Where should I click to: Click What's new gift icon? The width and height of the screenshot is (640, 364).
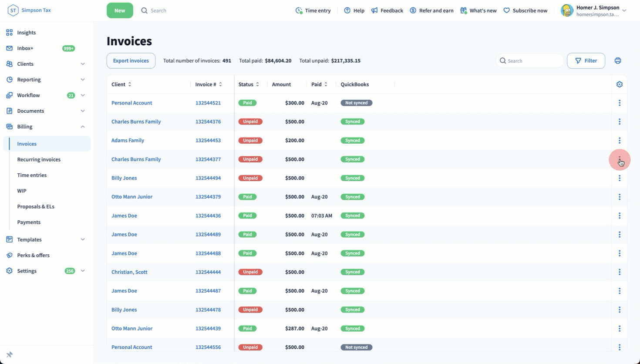coord(463,10)
